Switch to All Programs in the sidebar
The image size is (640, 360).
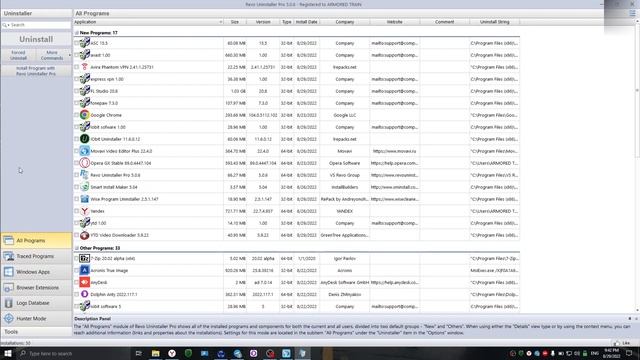click(36, 240)
